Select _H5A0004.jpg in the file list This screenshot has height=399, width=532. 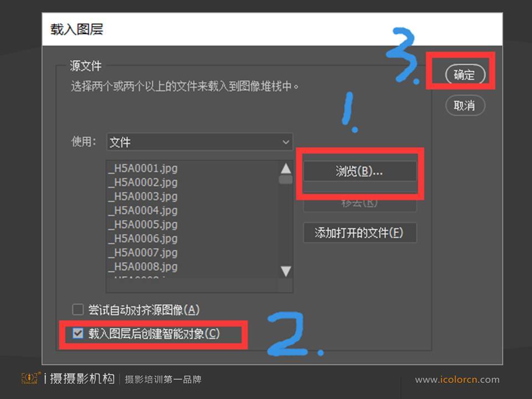[143, 211]
